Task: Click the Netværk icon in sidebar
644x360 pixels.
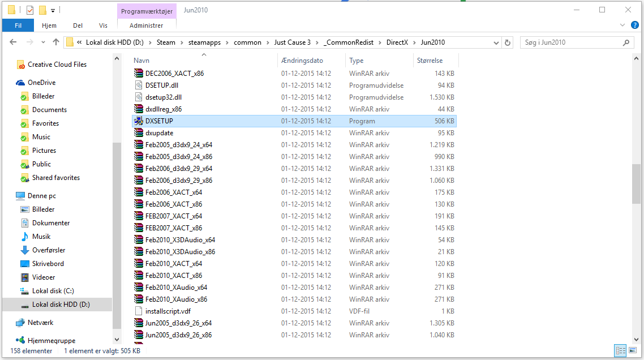Action: pos(20,323)
